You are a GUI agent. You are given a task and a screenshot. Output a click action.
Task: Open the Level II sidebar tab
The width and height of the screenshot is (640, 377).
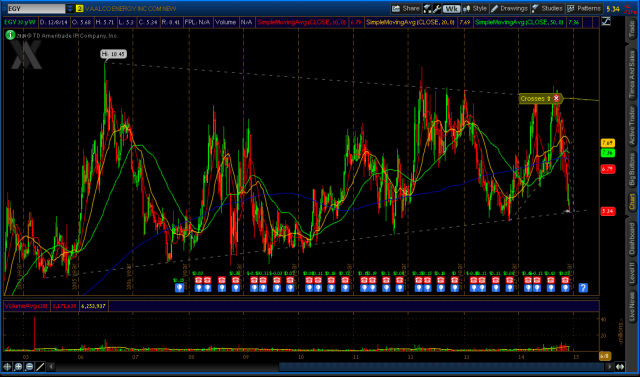click(632, 274)
